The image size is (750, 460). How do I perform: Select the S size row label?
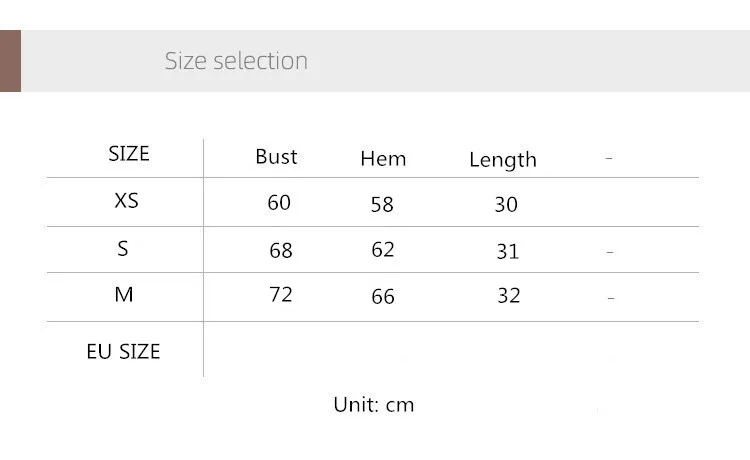123,248
